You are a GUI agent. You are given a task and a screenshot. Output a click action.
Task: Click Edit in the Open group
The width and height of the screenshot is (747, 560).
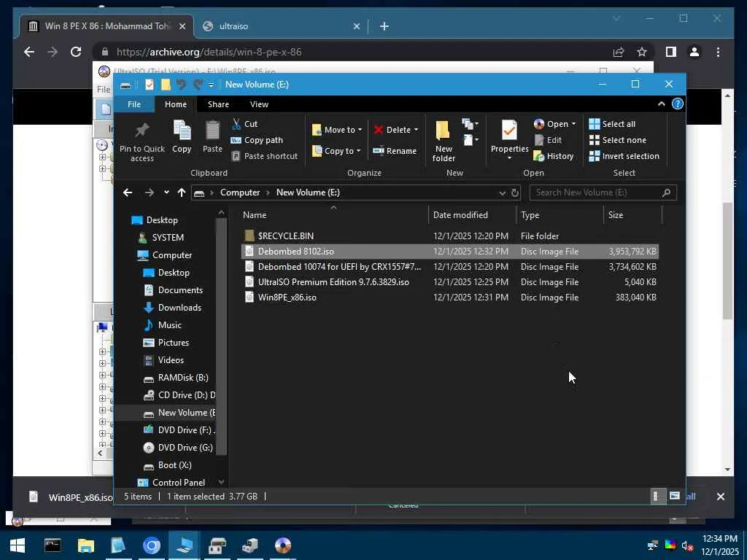548,140
